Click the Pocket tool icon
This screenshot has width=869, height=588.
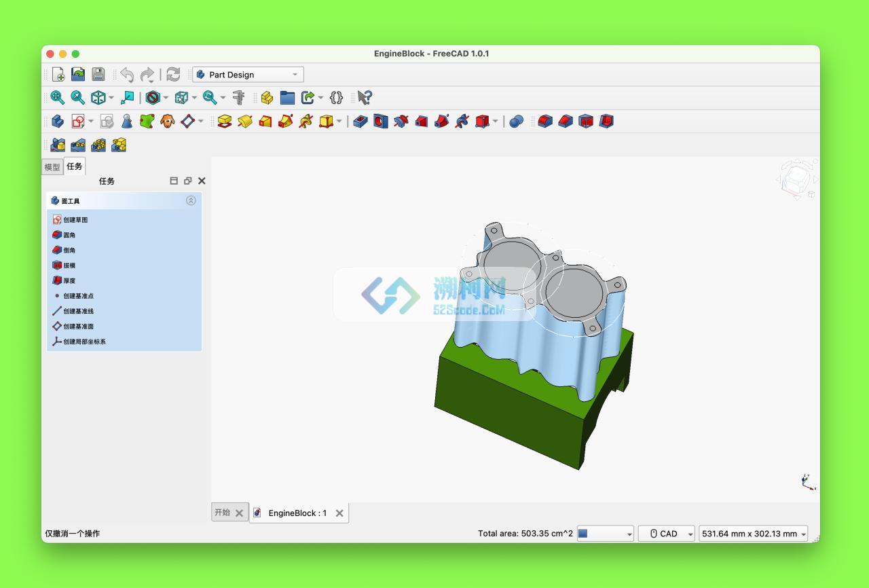pos(360,122)
